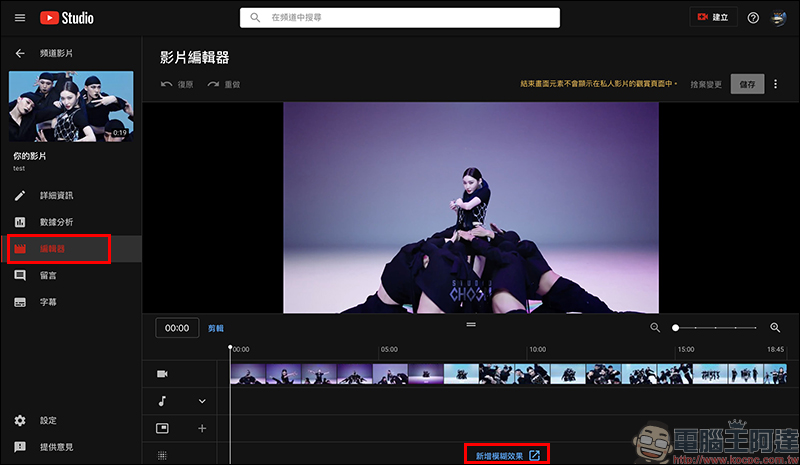The width and height of the screenshot is (800, 465).
Task: Click the search box 在頻道中搜尋
Action: coord(400,17)
